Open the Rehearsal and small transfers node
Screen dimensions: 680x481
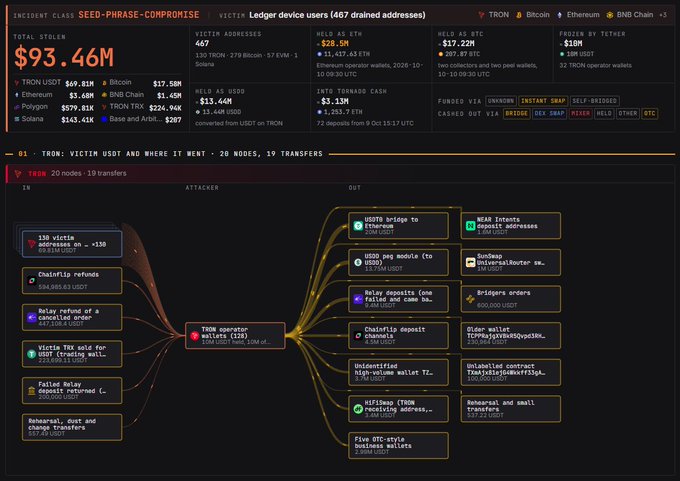point(511,409)
